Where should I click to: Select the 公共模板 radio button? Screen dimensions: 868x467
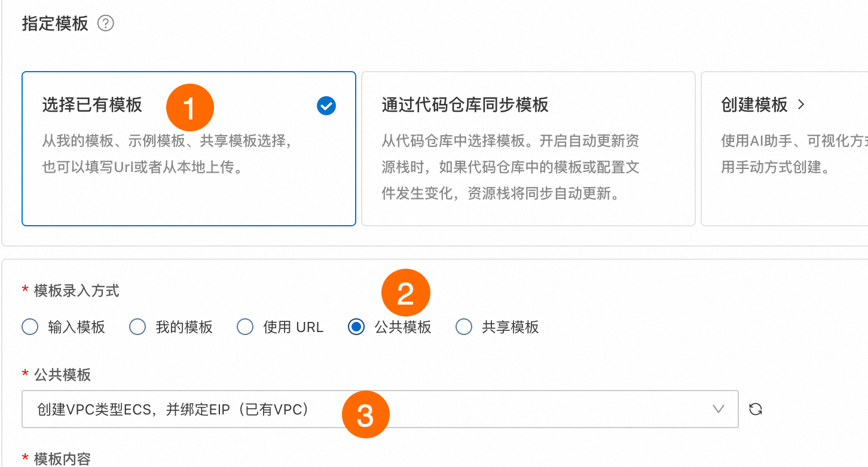[356, 327]
